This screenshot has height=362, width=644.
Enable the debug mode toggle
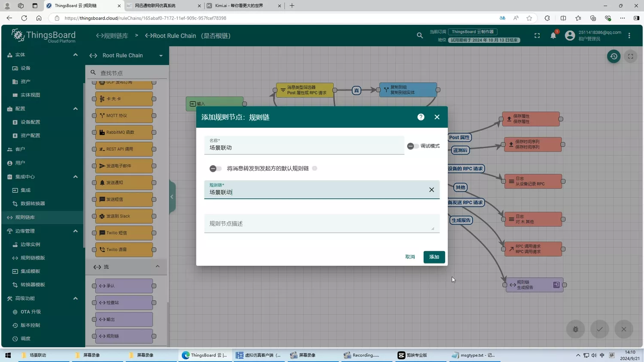pos(413,146)
